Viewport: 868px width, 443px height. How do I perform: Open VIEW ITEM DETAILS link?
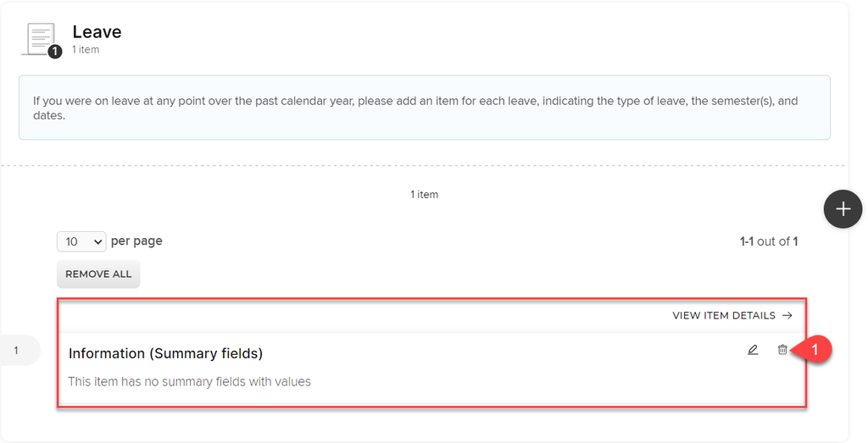732,315
